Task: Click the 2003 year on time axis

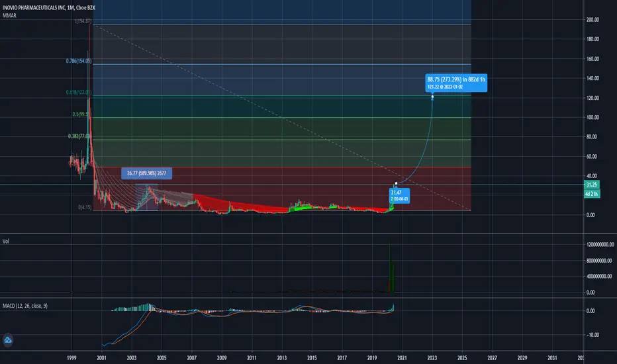Action: click(x=132, y=357)
